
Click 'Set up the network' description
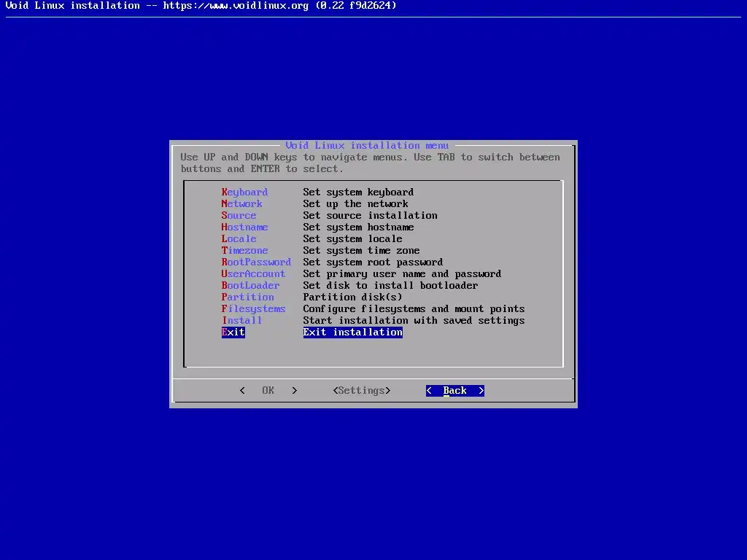point(355,204)
